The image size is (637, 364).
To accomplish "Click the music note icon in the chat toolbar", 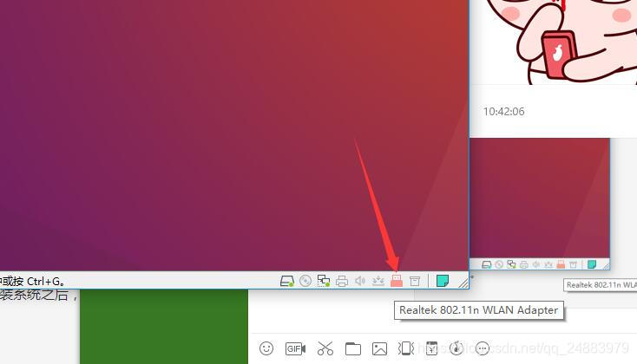I will coord(456,348).
